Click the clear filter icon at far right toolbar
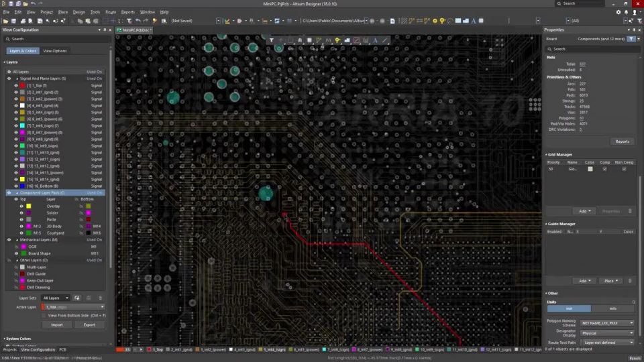The width and height of the screenshot is (644, 362). click(639, 21)
